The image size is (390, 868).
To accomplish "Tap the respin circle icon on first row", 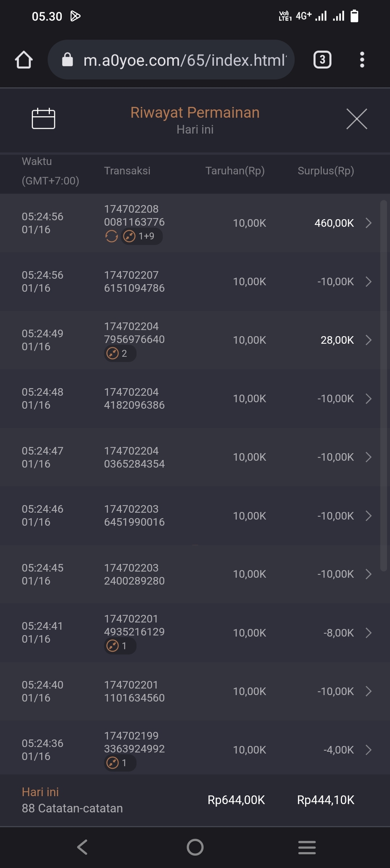I will (112, 236).
